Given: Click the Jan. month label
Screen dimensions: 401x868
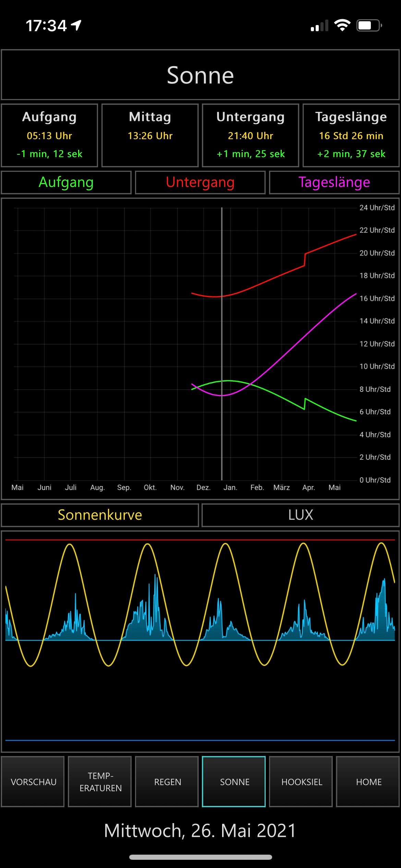Looking at the screenshot, I should pyautogui.click(x=230, y=487).
